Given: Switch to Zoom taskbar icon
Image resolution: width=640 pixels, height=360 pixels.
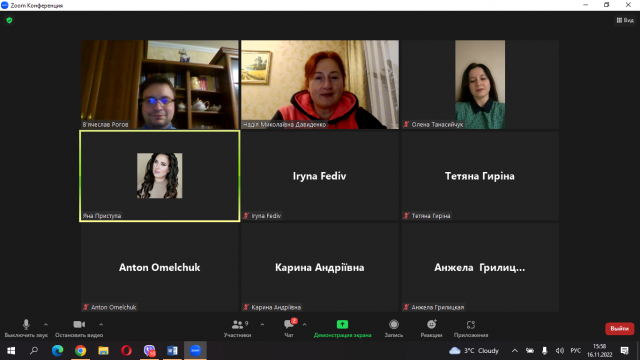Looking at the screenshot, I should (x=195, y=351).
